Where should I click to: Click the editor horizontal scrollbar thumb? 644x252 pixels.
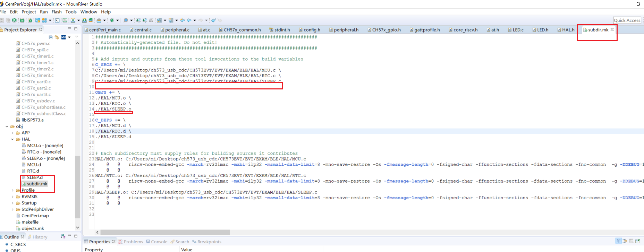[x=165, y=232]
